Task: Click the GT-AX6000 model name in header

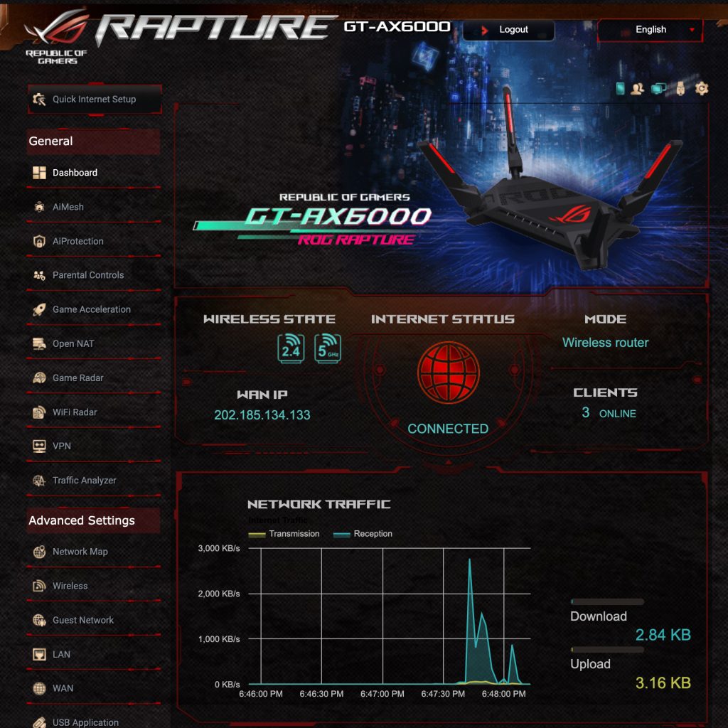Action: click(x=397, y=26)
